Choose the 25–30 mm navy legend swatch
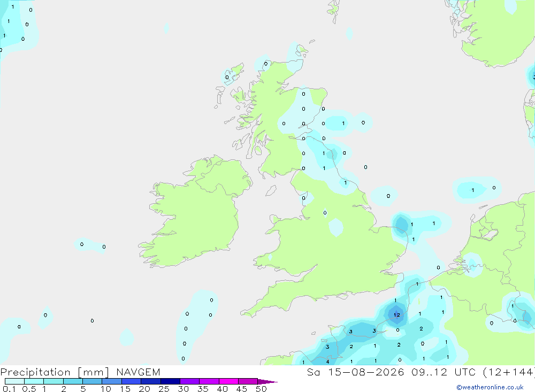535x392 pixels. [x=170, y=381]
